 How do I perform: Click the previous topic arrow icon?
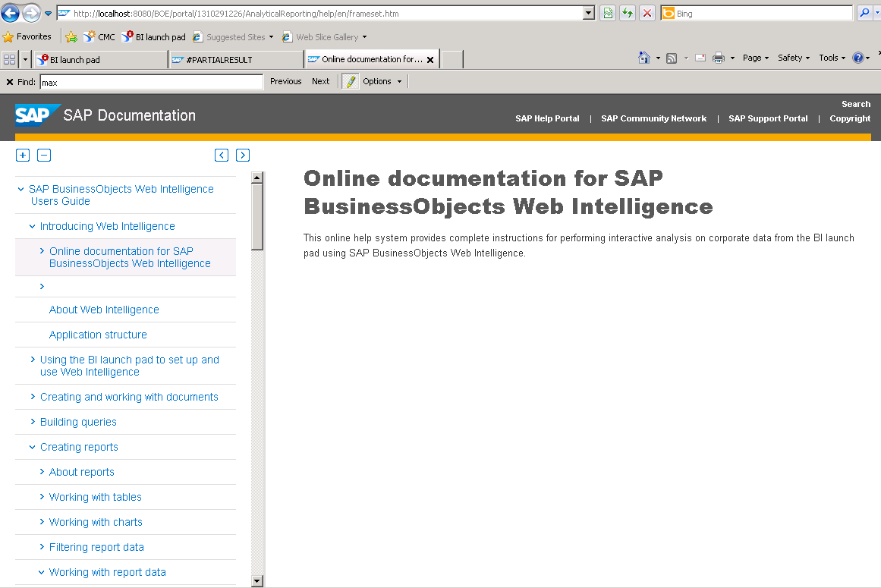(x=222, y=155)
